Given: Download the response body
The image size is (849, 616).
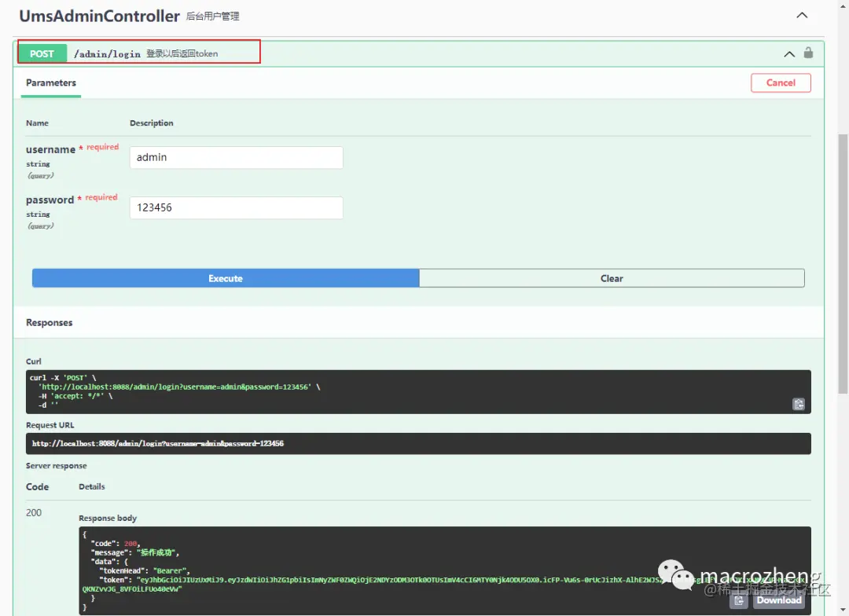Looking at the screenshot, I should 779,599.
